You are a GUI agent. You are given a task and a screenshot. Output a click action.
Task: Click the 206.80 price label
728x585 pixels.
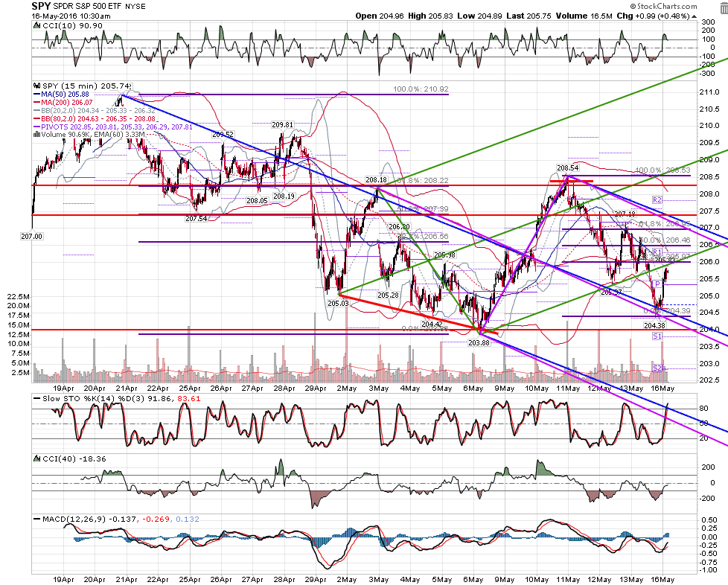click(x=399, y=227)
